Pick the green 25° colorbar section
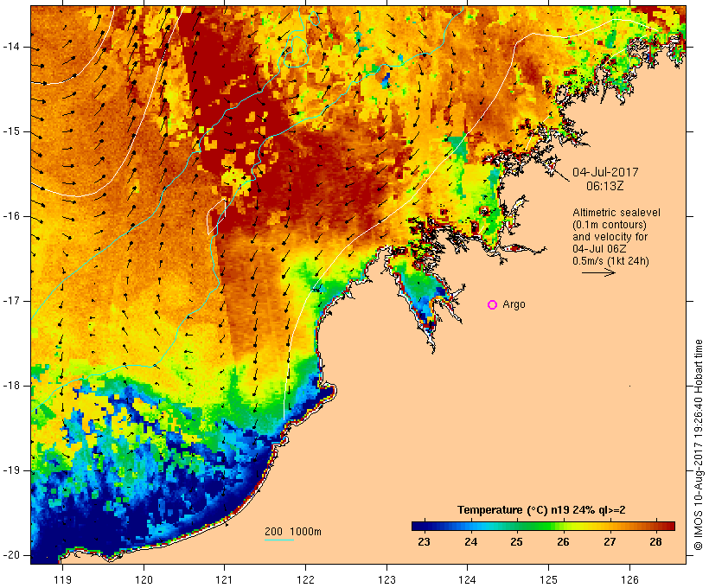This screenshot has height=588, width=709. coord(517,526)
